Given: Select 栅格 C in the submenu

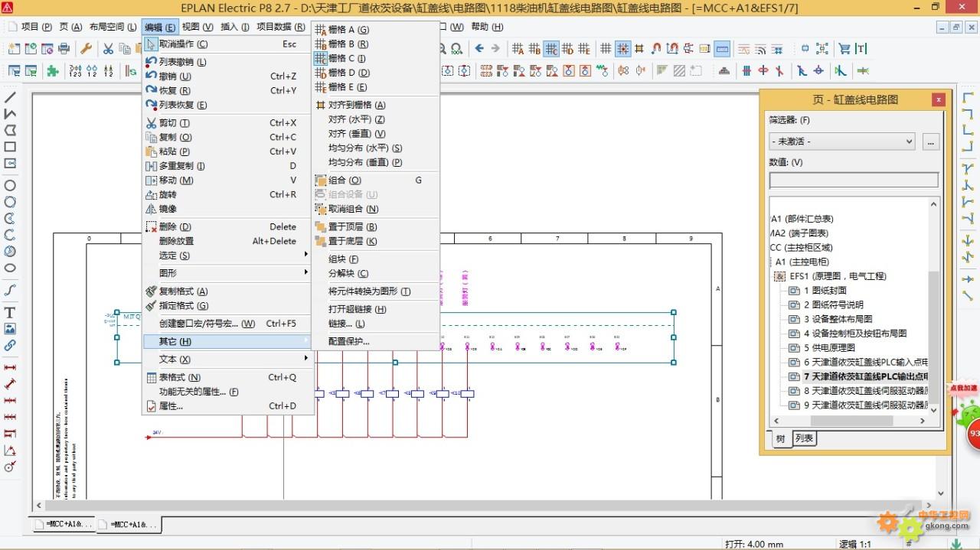Looking at the screenshot, I should [x=377, y=58].
